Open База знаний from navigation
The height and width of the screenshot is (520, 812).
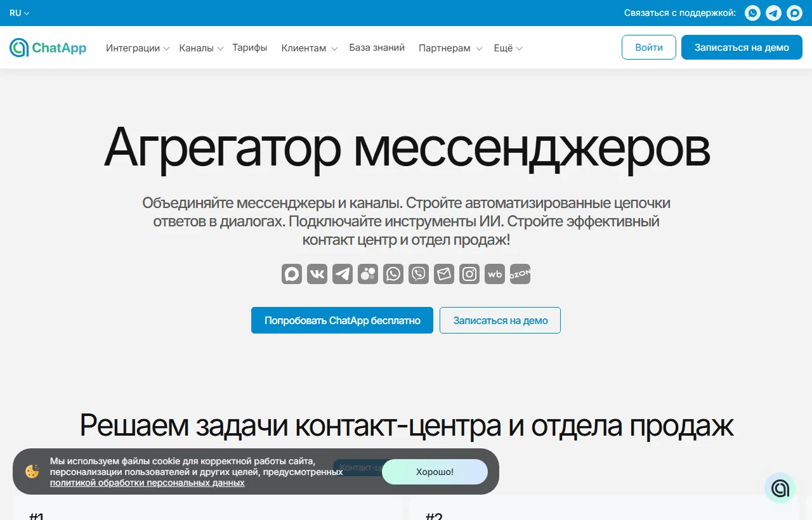pos(377,48)
